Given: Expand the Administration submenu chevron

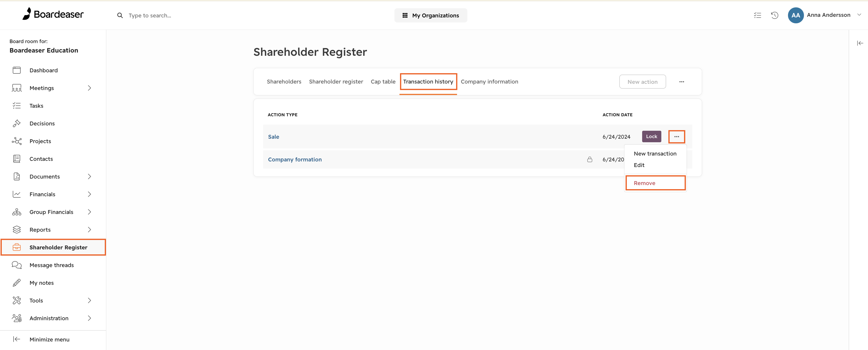Looking at the screenshot, I should click(x=89, y=318).
